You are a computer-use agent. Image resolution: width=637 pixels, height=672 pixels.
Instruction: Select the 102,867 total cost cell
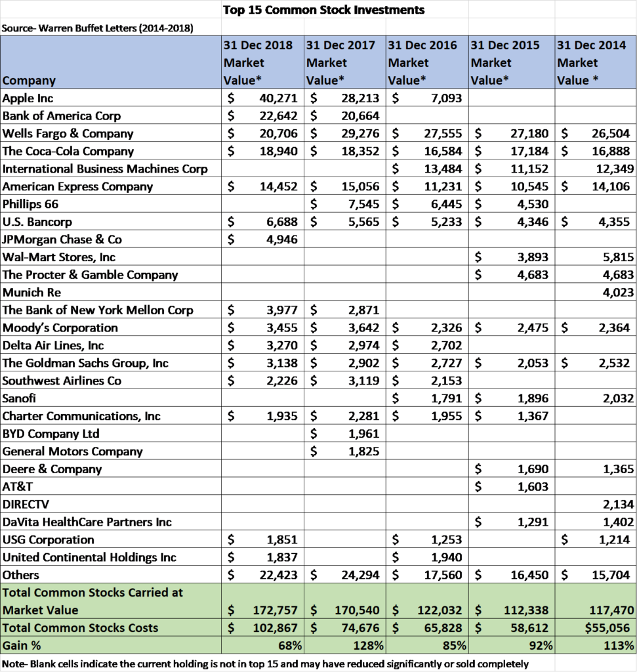(x=272, y=628)
